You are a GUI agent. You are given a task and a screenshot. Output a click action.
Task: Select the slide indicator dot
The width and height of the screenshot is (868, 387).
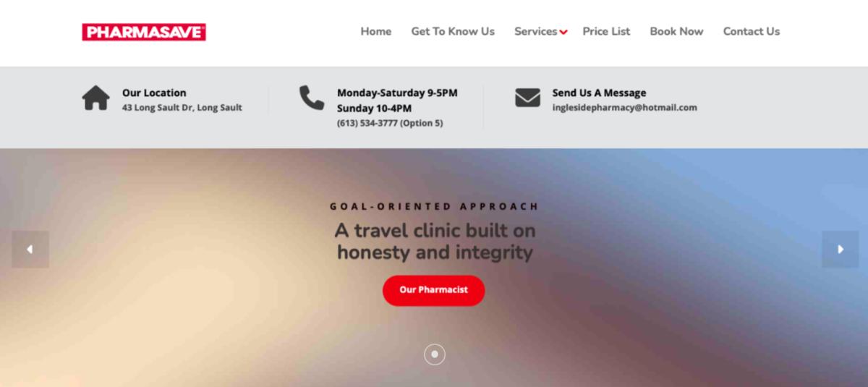point(434,354)
